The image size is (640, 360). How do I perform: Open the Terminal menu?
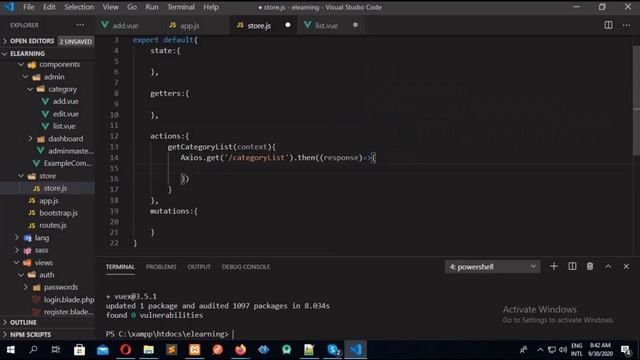coord(181,7)
